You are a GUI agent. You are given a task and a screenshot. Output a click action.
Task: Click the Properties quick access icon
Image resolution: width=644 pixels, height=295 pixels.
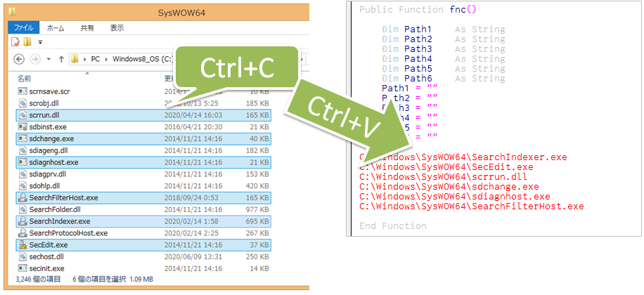(15, 42)
